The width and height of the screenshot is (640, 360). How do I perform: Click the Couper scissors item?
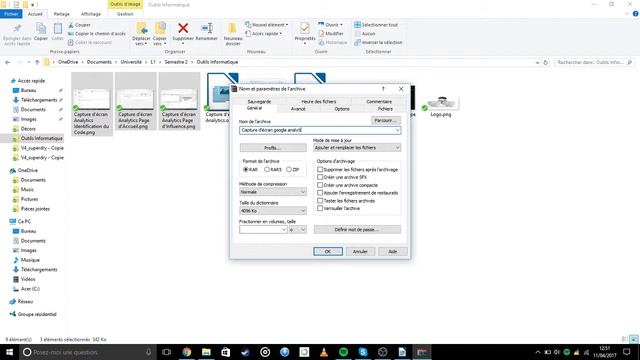coord(80,25)
